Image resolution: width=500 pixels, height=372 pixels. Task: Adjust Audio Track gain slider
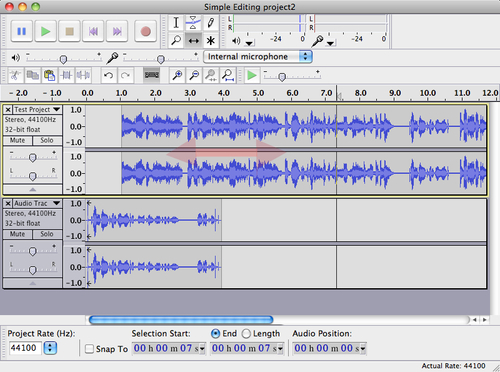pyautogui.click(x=32, y=251)
